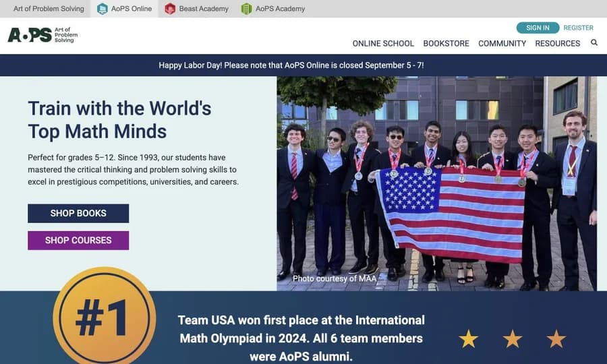Click the AoPS logo in header
The width and height of the screenshot is (607, 364).
[42, 35]
